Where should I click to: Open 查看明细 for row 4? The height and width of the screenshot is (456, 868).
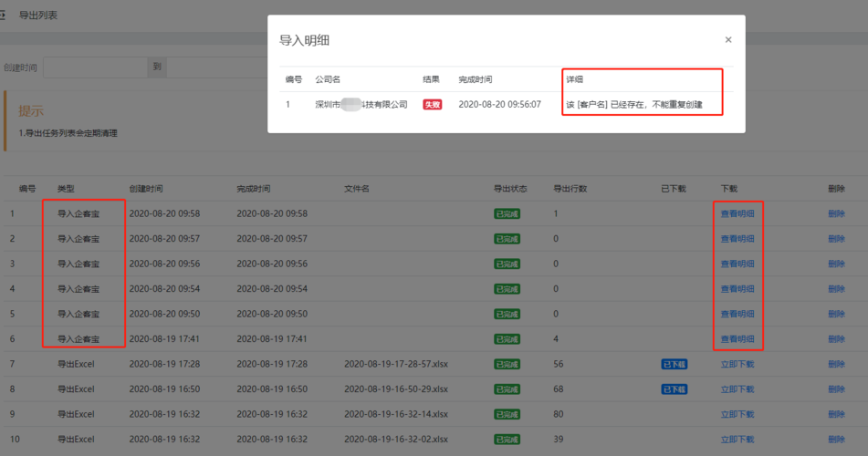point(737,289)
